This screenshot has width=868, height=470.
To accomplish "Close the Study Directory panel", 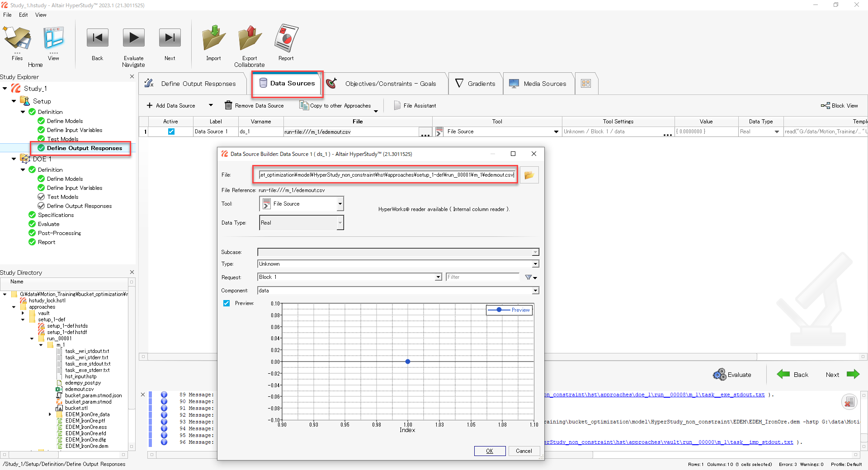I will (x=132, y=272).
